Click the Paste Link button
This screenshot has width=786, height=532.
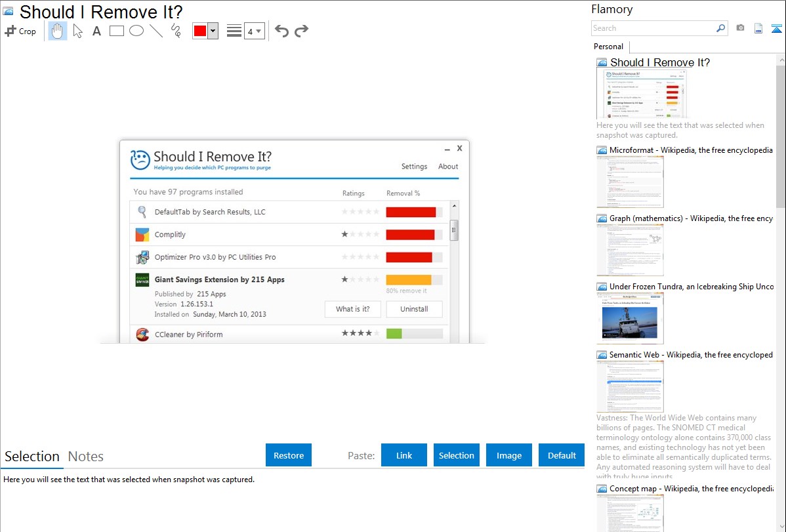tap(404, 455)
